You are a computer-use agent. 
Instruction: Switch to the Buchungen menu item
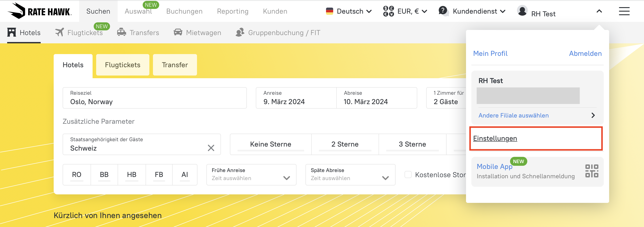(184, 11)
